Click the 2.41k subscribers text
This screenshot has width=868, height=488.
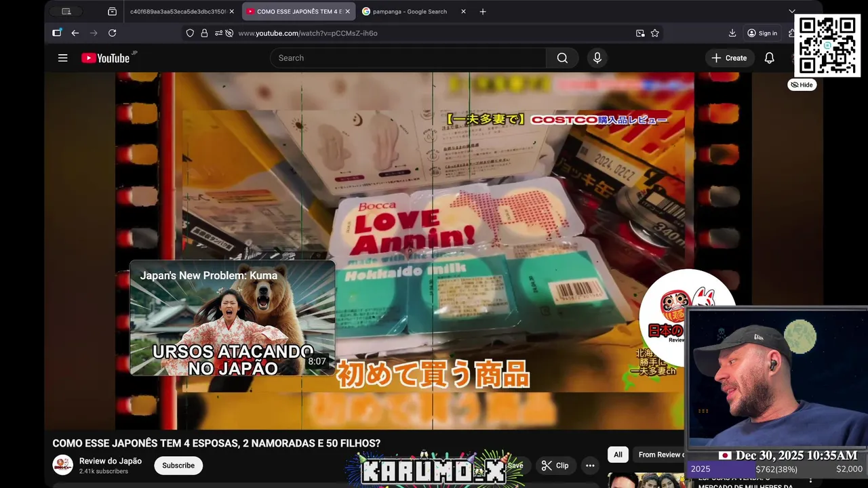click(104, 471)
